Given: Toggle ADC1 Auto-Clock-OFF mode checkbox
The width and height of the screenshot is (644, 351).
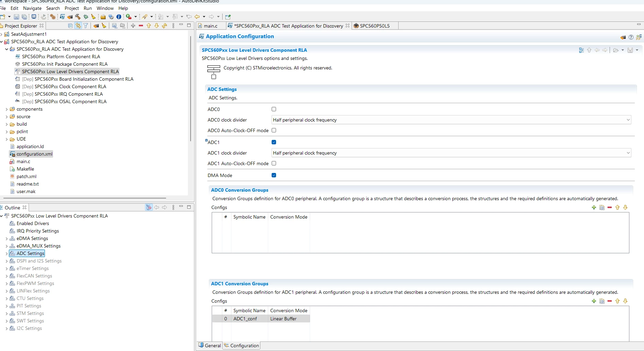Looking at the screenshot, I should click(x=274, y=163).
